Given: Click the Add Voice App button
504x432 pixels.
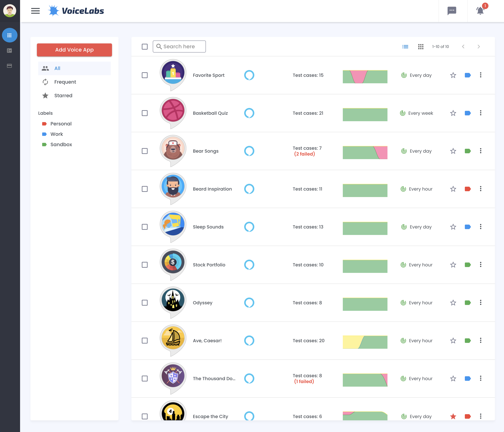Looking at the screenshot, I should [x=74, y=50].
